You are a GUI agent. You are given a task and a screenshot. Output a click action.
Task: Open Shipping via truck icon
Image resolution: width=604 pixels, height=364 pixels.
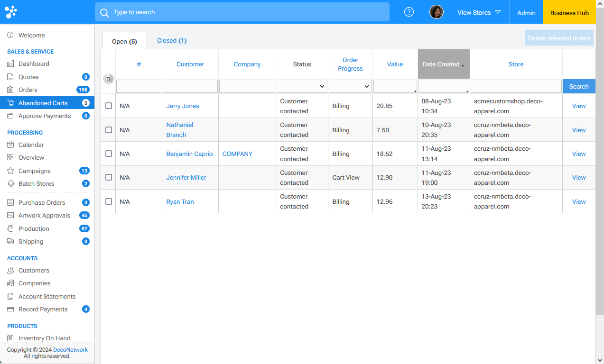coord(10,242)
